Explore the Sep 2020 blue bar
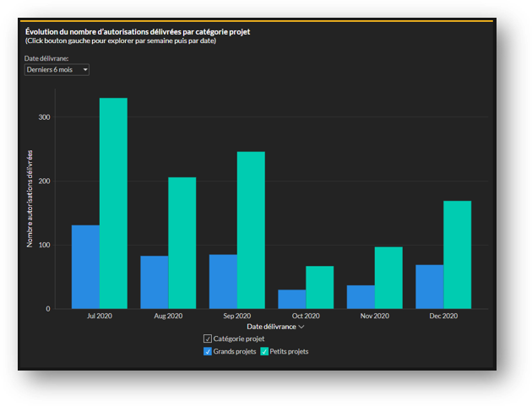Screen dimensions: 532x406 pos(223,282)
